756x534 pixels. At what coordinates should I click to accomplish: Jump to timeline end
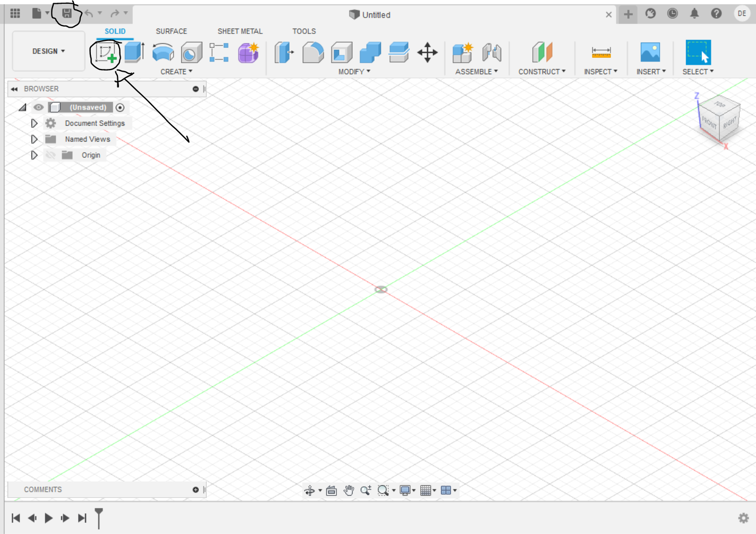coord(82,518)
